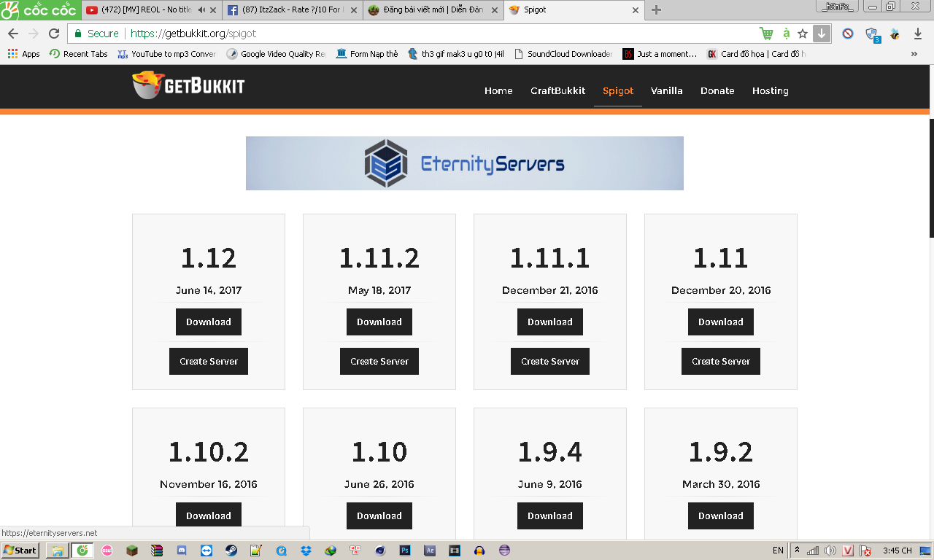The image size is (934, 560).
Task: Close the Spigot tab
Action: [635, 10]
